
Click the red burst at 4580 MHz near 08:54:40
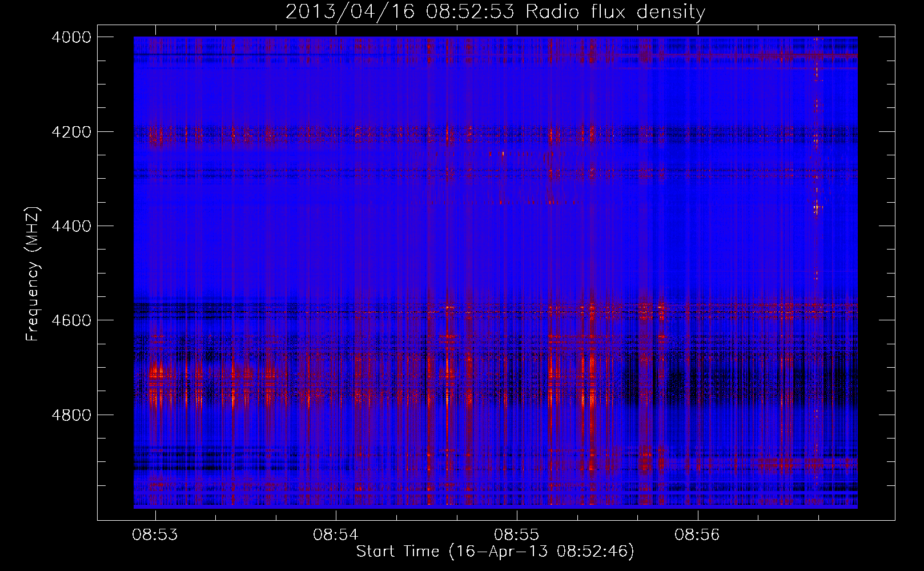coord(449,308)
